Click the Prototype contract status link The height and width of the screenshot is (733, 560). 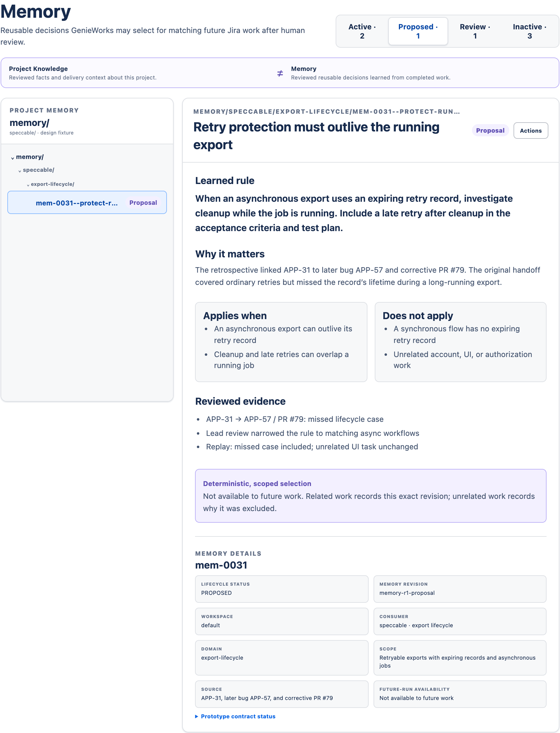(x=238, y=716)
